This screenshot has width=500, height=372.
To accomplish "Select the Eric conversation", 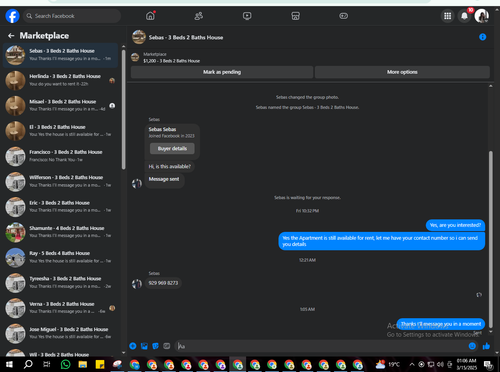I will (x=61, y=207).
